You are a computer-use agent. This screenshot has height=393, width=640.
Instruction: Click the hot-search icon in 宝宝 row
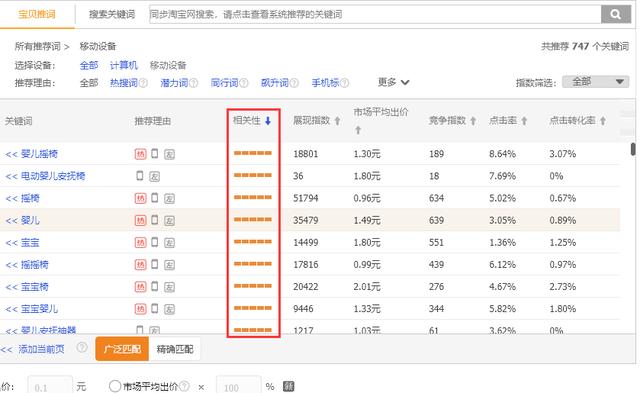point(140,242)
